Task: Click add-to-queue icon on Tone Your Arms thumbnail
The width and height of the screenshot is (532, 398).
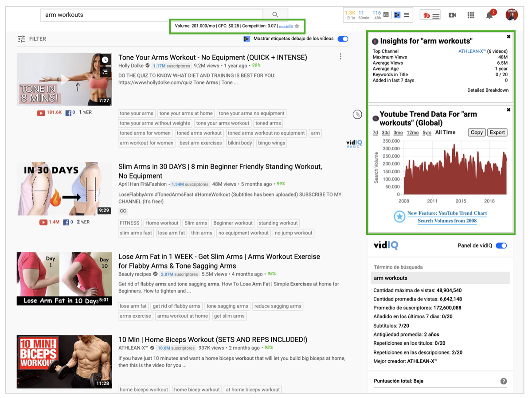Action: coord(105,71)
